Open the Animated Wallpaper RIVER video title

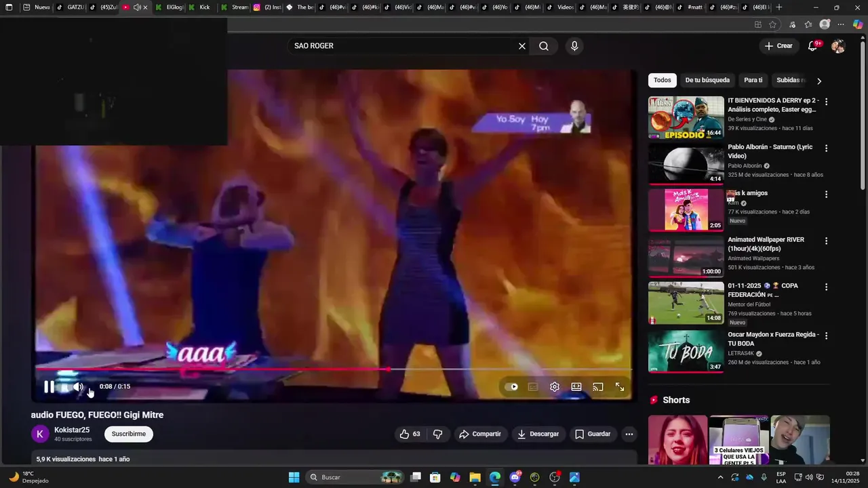point(766,244)
